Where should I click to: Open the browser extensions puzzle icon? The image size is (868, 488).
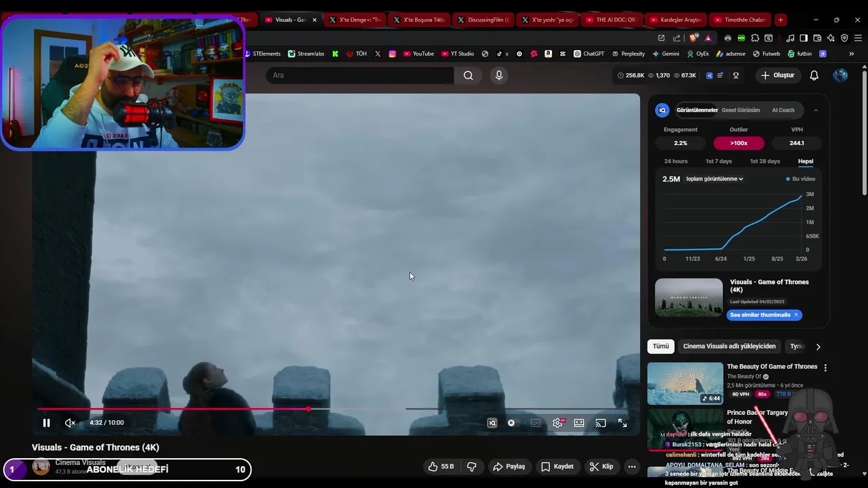tap(755, 38)
